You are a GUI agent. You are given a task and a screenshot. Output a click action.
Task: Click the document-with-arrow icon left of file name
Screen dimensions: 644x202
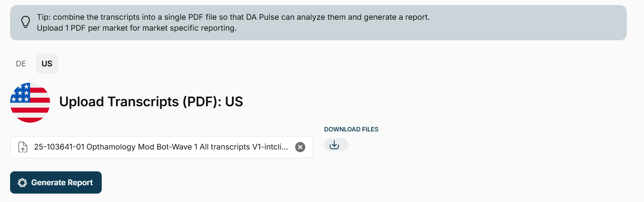pyautogui.click(x=23, y=147)
